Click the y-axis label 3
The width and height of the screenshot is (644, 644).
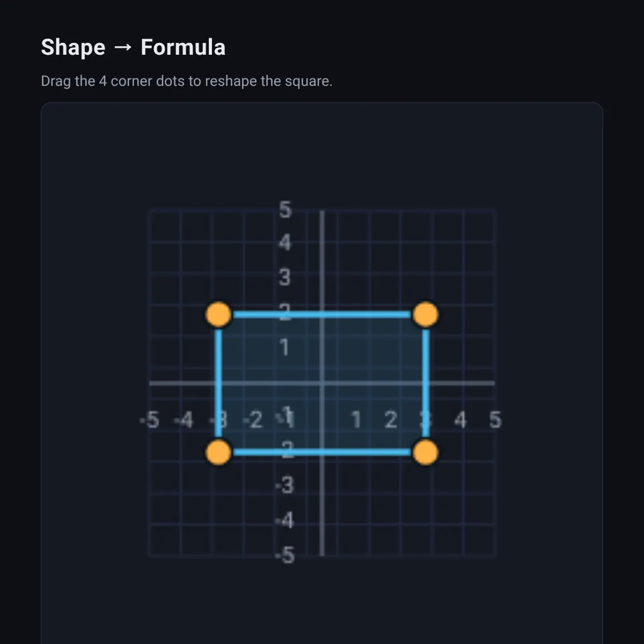(285, 277)
